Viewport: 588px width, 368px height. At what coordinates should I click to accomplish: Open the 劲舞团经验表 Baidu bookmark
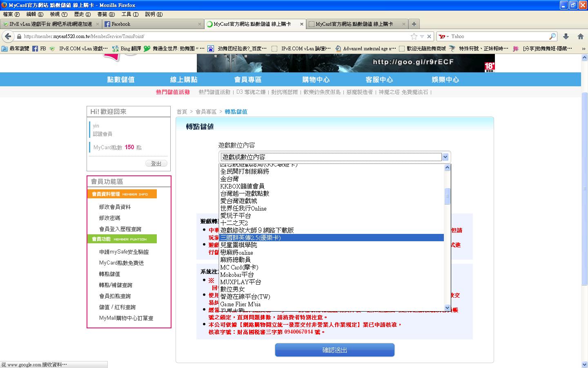[x=237, y=48]
